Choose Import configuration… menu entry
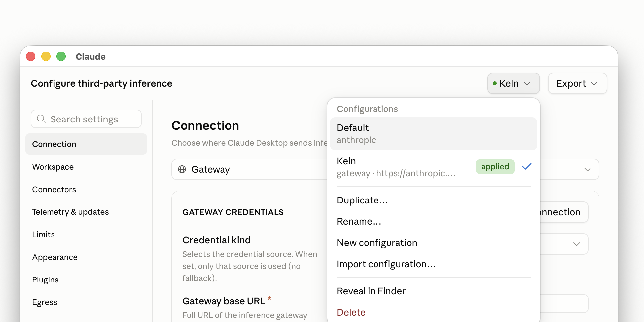 pos(434,264)
